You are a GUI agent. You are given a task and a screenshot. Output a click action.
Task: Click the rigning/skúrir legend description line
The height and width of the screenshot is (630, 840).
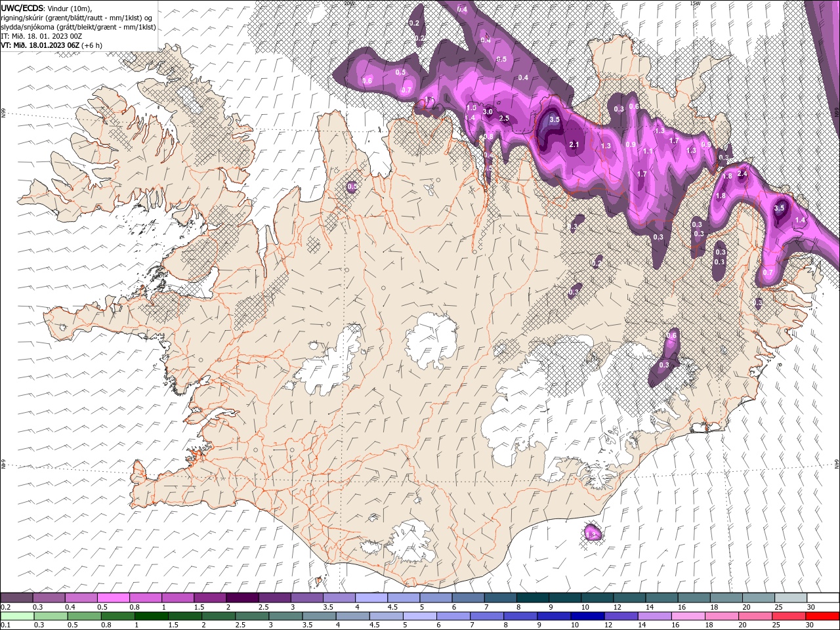(x=77, y=17)
